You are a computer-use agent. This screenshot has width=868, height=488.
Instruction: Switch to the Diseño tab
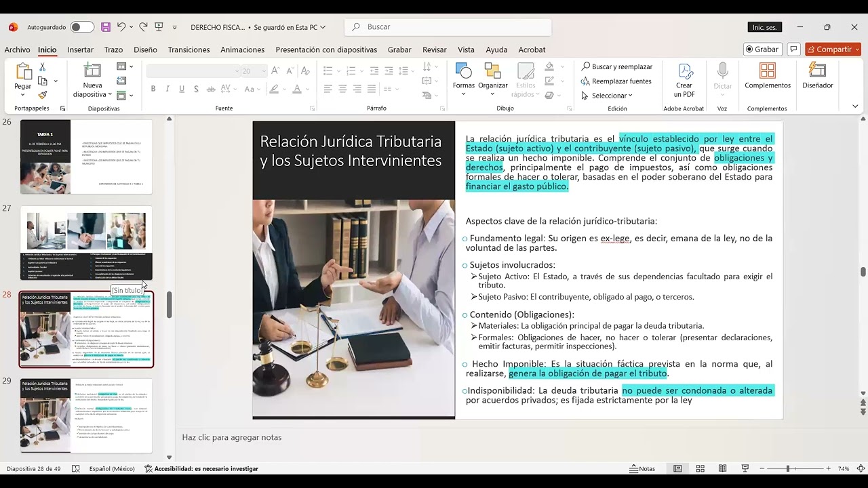(x=145, y=49)
